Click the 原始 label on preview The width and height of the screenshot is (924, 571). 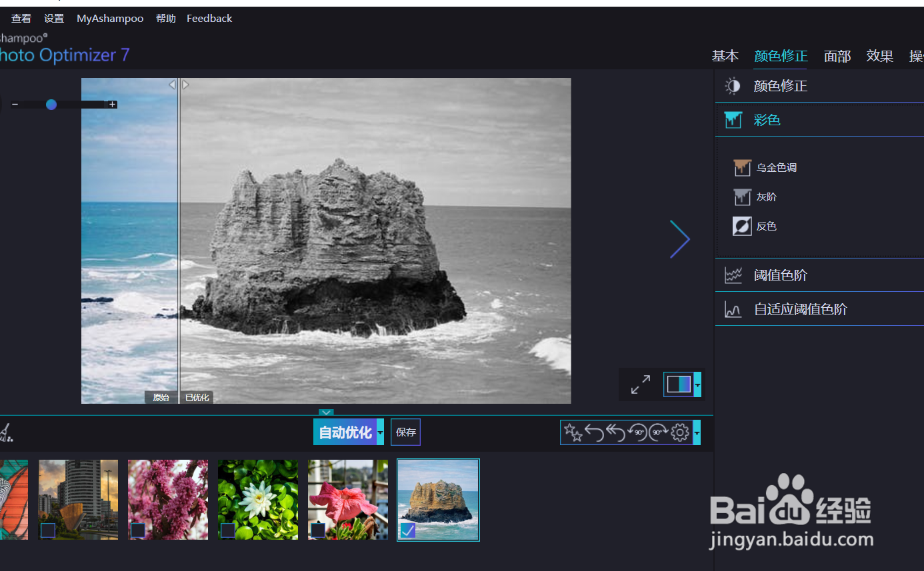tap(161, 398)
